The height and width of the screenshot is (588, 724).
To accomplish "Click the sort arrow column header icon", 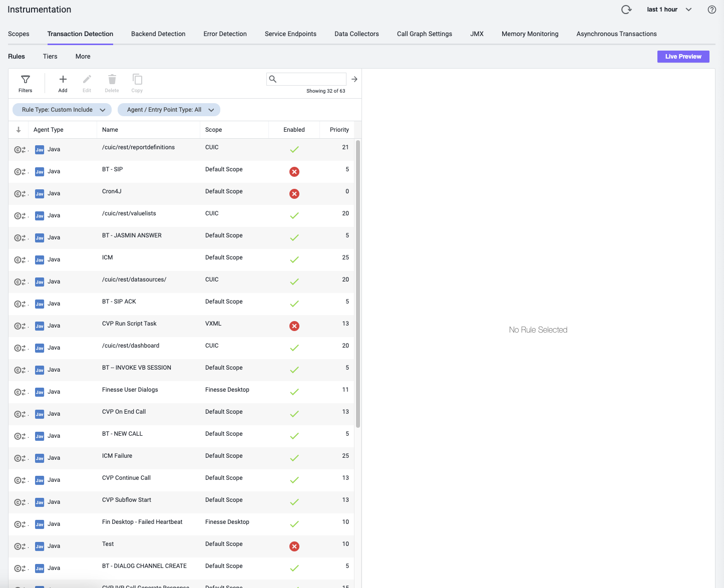I will pyautogui.click(x=19, y=130).
